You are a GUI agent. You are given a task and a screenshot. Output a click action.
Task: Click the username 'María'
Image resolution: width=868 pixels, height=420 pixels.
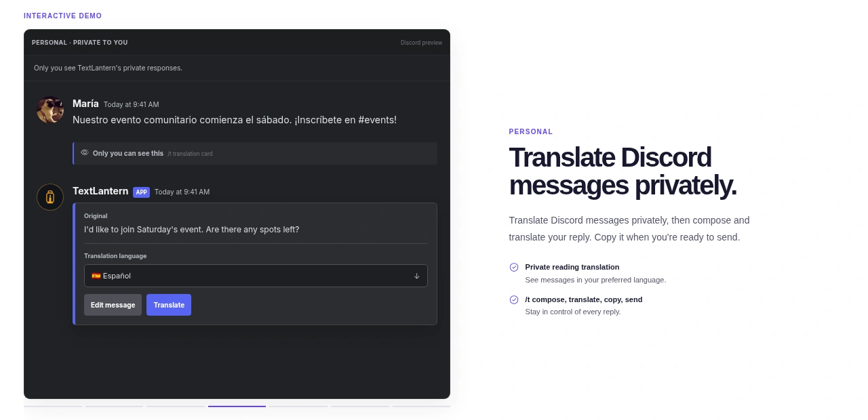pos(85,104)
